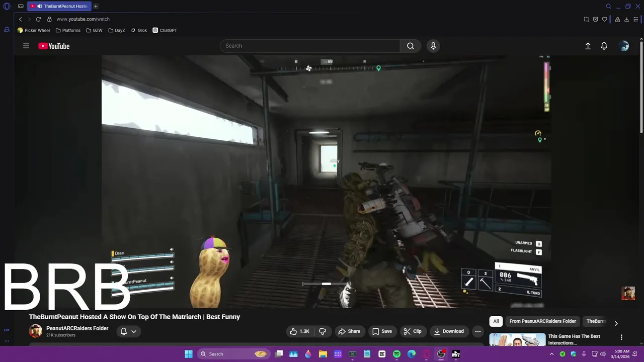Select From PeanutARCRaiders Folder chip
The image size is (644, 362).
[x=542, y=321]
